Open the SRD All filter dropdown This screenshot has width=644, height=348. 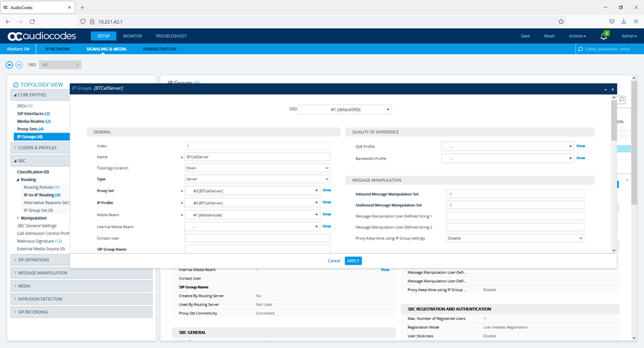tap(60, 65)
